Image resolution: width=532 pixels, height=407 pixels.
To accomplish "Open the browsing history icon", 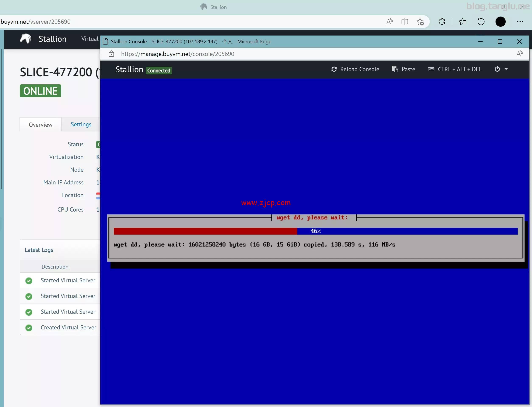I will 481,22.
